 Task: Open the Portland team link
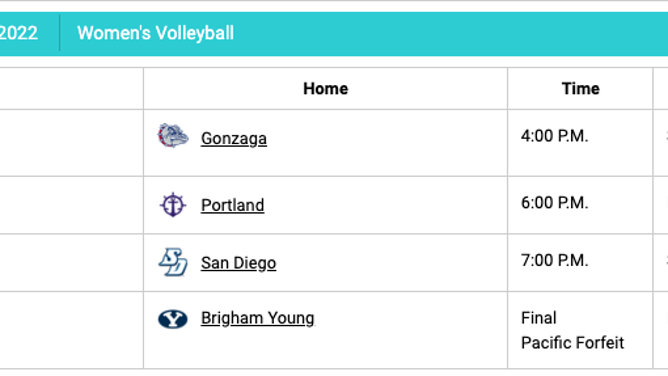pyautogui.click(x=233, y=205)
